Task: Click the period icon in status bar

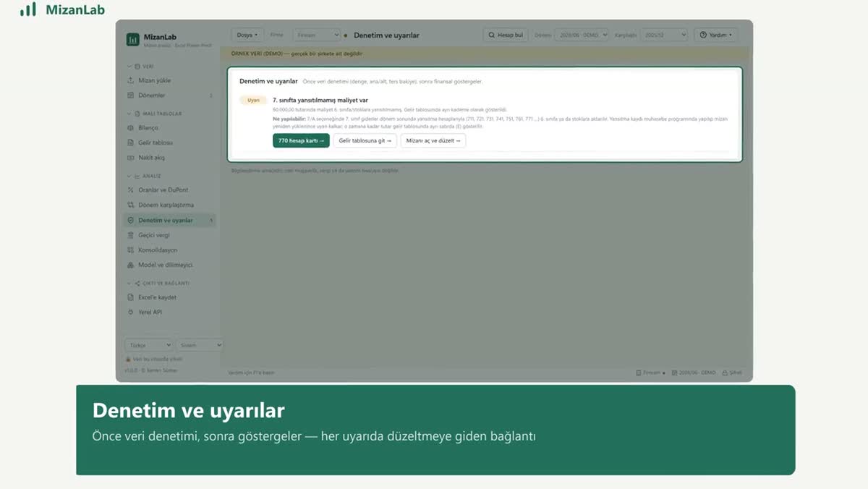Action: pyautogui.click(x=674, y=373)
